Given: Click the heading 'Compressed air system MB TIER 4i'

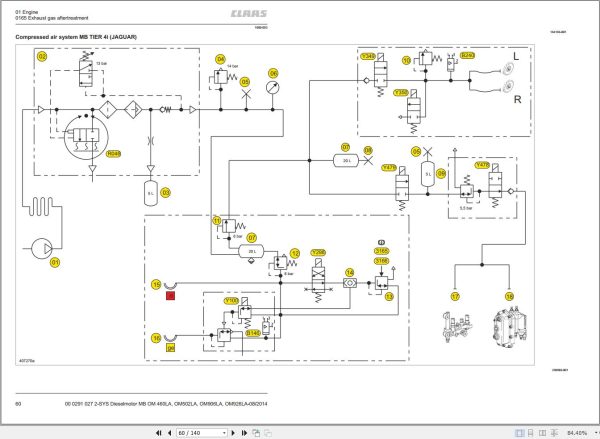Looking at the screenshot, I should point(76,37).
